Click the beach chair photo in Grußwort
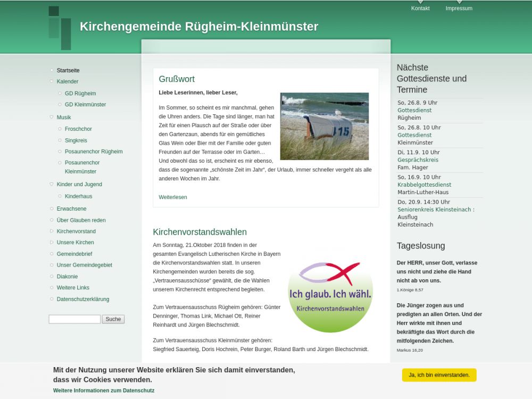 pyautogui.click(x=324, y=126)
